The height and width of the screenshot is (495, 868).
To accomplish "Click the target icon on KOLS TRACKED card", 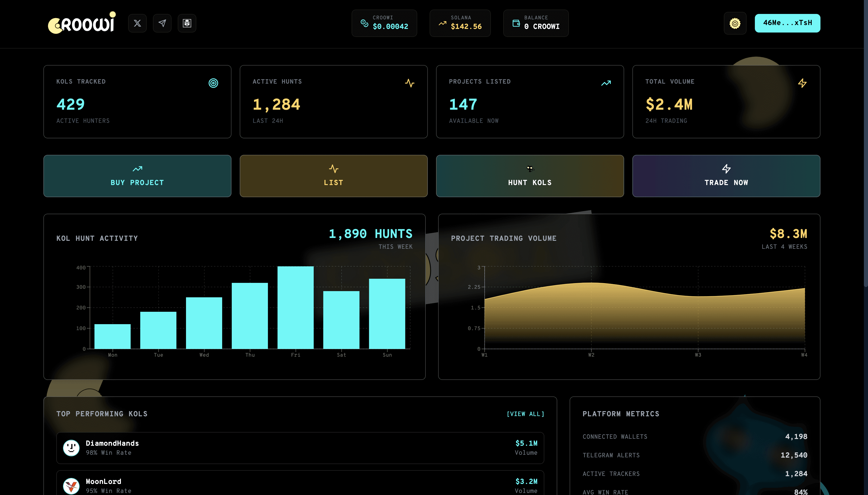I will point(213,83).
